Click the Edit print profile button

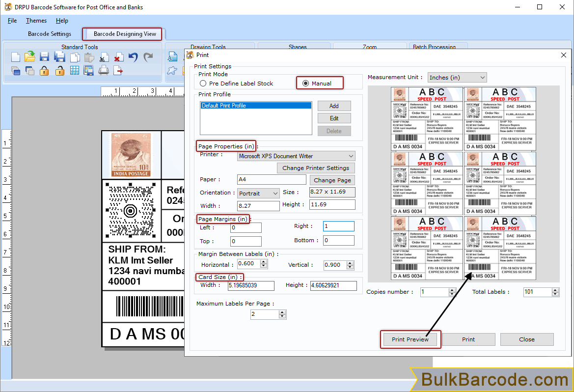[x=334, y=118]
